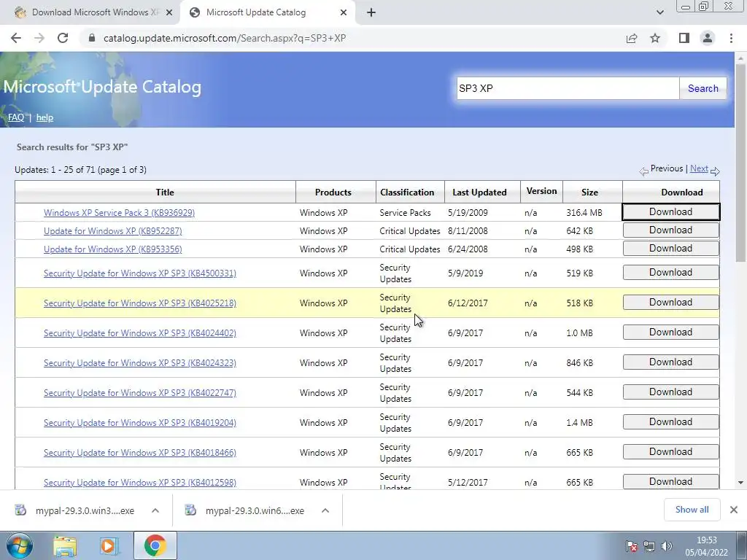Click Show all downloads
747x560 pixels.
(x=692, y=510)
